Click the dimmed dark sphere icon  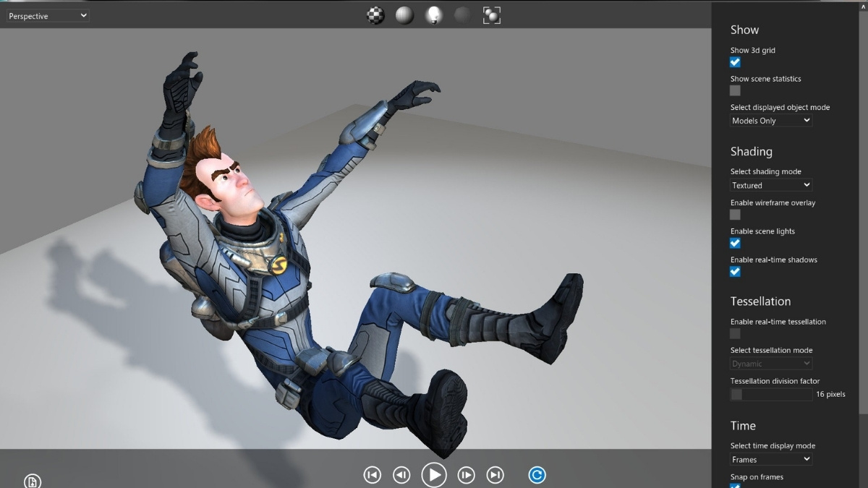(462, 15)
